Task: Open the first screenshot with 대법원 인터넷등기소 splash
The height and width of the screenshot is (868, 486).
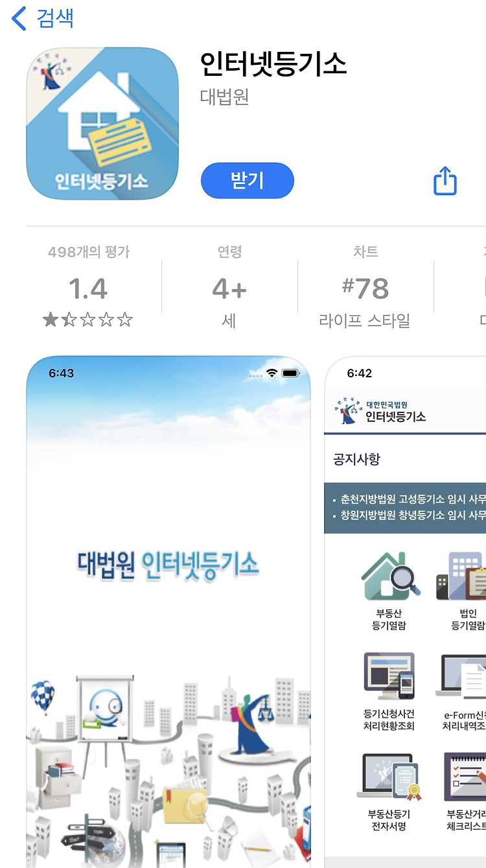Action: pyautogui.click(x=168, y=612)
